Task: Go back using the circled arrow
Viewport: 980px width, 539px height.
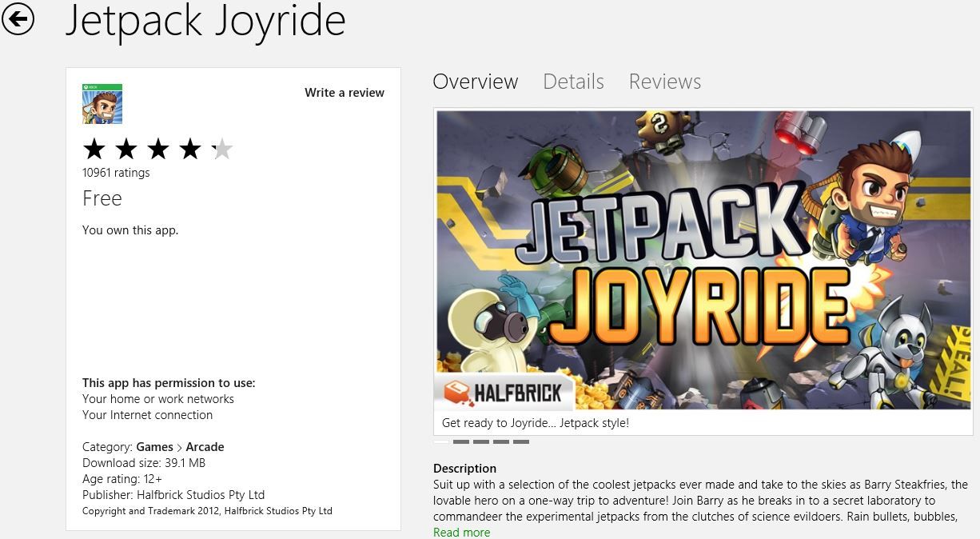Action: (18, 19)
